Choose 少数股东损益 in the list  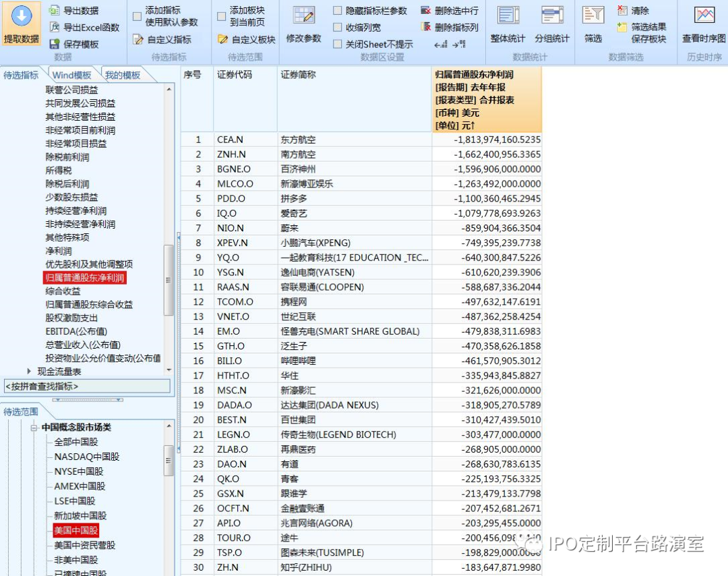pyautogui.click(x=71, y=197)
